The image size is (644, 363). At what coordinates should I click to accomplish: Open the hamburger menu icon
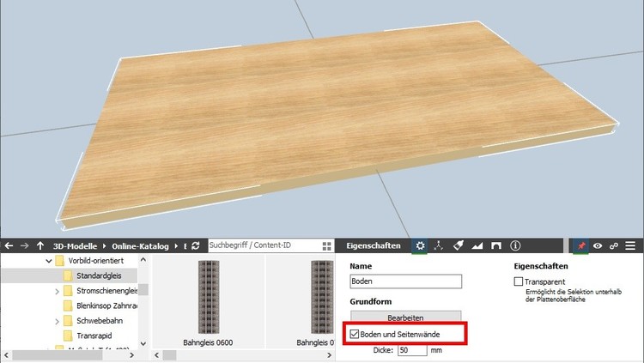(x=631, y=245)
